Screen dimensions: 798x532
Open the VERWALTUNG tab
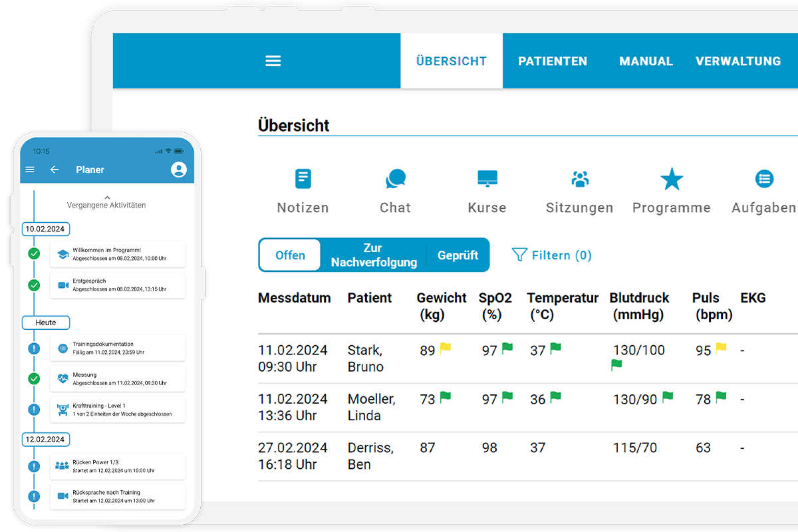click(738, 61)
